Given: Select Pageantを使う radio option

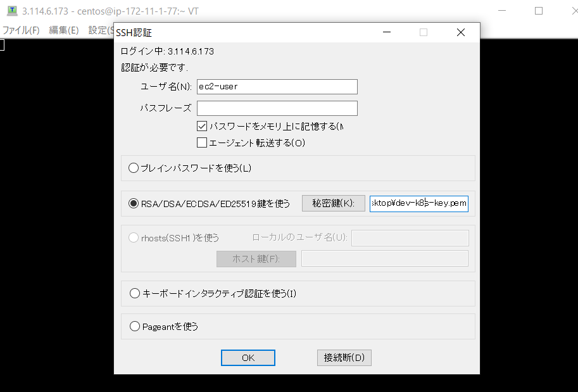Looking at the screenshot, I should [134, 326].
